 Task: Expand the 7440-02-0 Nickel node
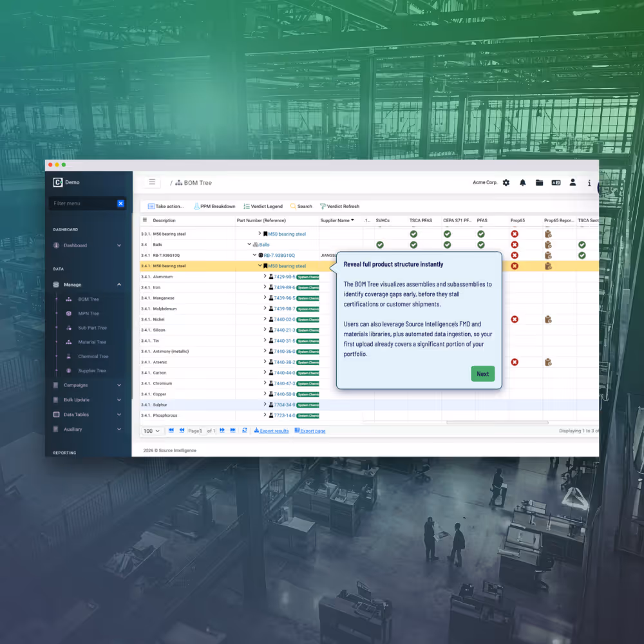click(x=265, y=319)
